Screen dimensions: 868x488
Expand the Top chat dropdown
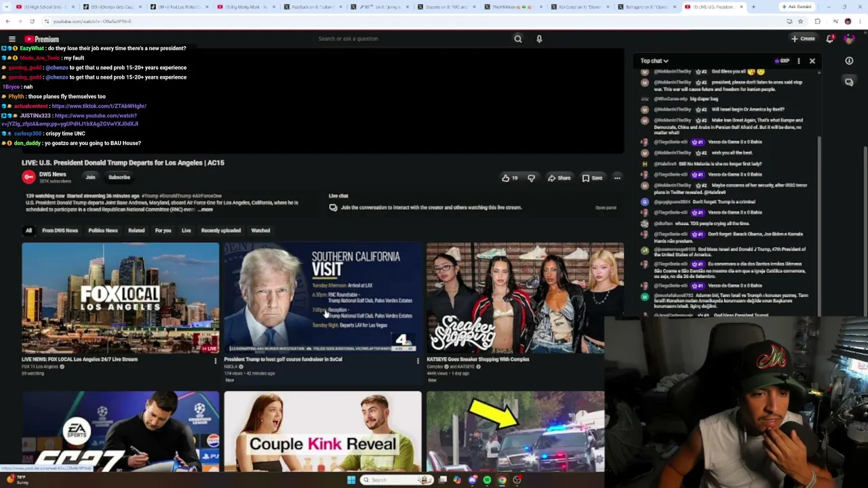coord(654,61)
